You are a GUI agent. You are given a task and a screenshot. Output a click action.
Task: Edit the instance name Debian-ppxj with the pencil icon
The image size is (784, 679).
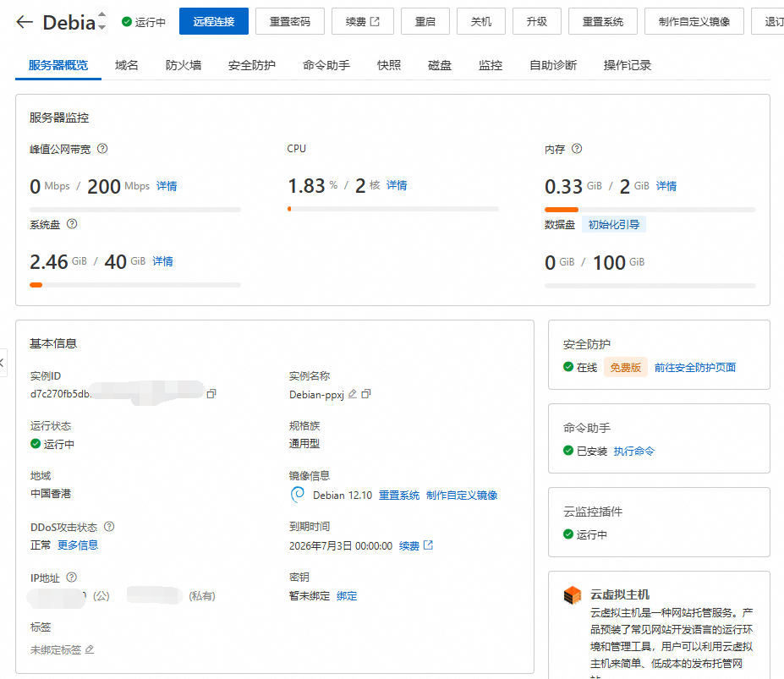coord(353,394)
